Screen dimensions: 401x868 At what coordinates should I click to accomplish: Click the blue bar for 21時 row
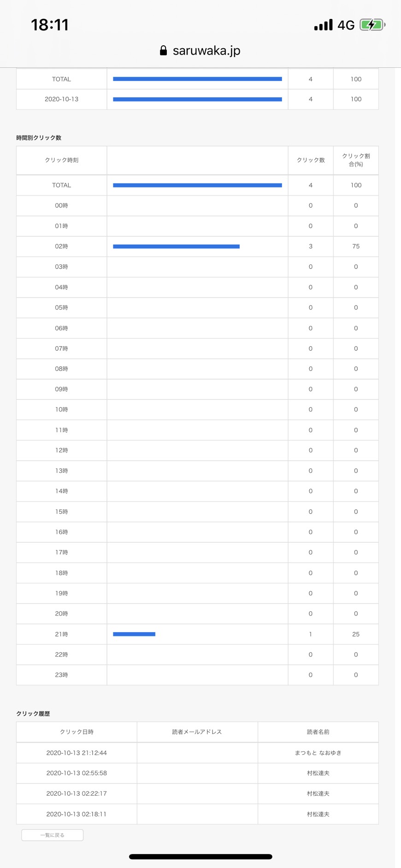[x=134, y=634]
